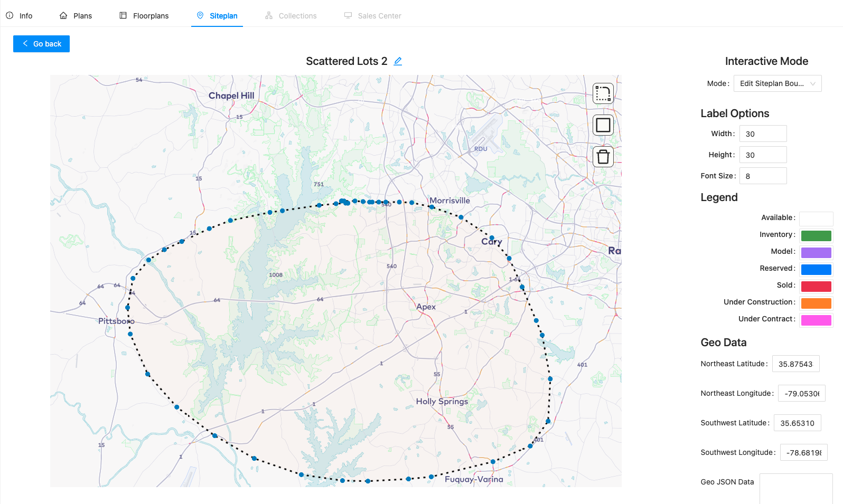Click the Chapel Hill map label
843x504 pixels.
(231, 96)
